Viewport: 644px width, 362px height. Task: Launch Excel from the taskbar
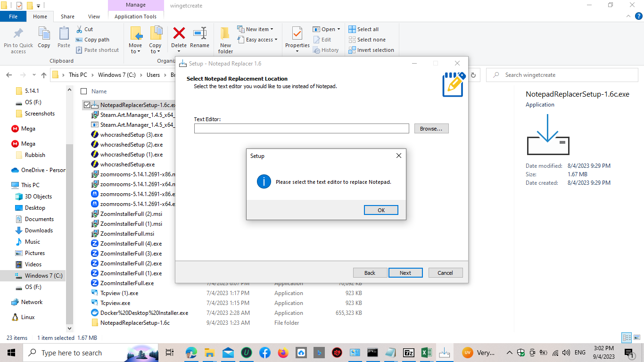[x=426, y=352]
